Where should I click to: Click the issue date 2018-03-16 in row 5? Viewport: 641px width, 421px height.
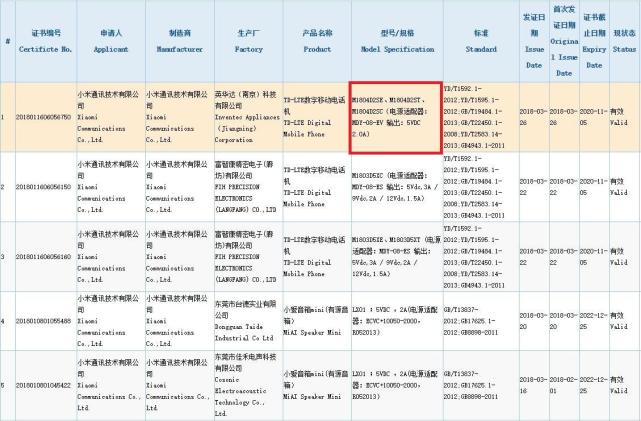(534, 385)
